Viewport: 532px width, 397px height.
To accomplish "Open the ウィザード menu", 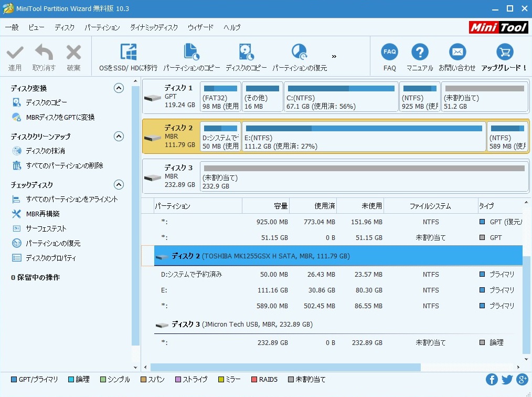I will point(200,27).
